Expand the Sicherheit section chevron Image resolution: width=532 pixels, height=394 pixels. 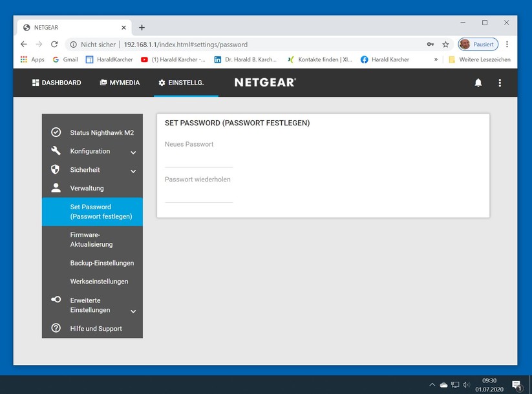(x=133, y=172)
